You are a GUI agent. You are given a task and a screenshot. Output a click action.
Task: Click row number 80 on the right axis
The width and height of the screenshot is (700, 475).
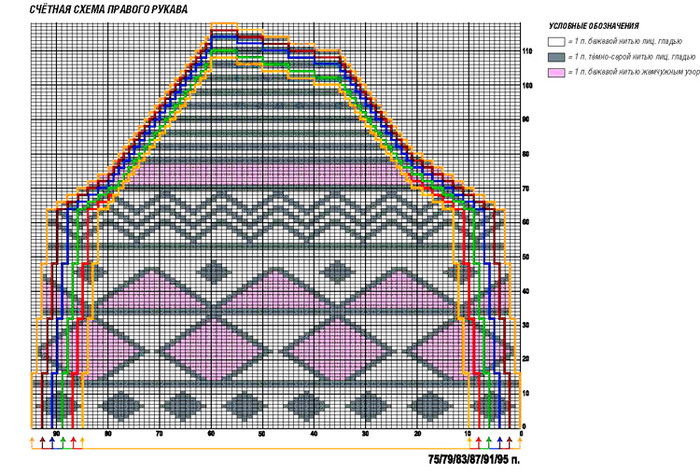click(526, 154)
